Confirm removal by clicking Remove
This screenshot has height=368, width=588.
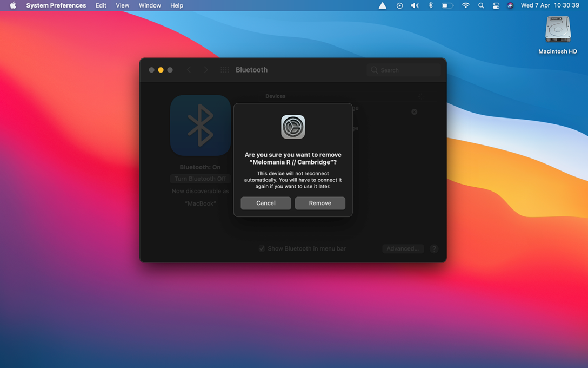point(320,203)
